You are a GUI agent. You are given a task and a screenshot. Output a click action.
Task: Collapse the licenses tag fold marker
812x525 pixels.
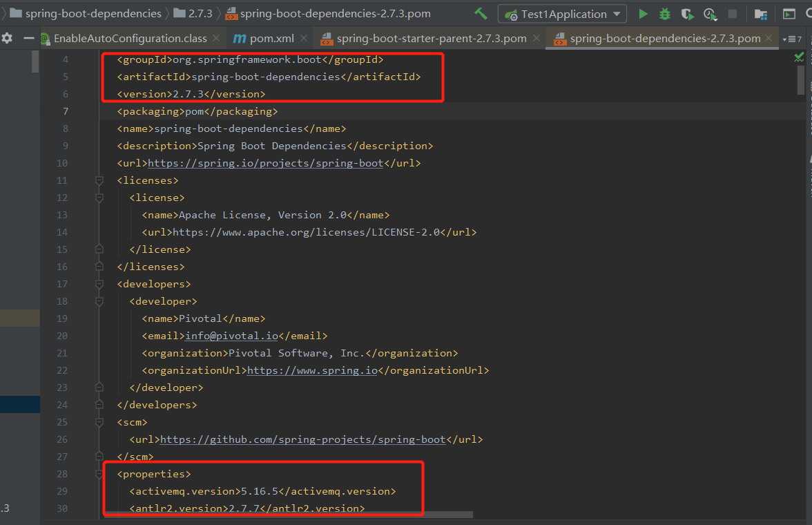pos(99,180)
